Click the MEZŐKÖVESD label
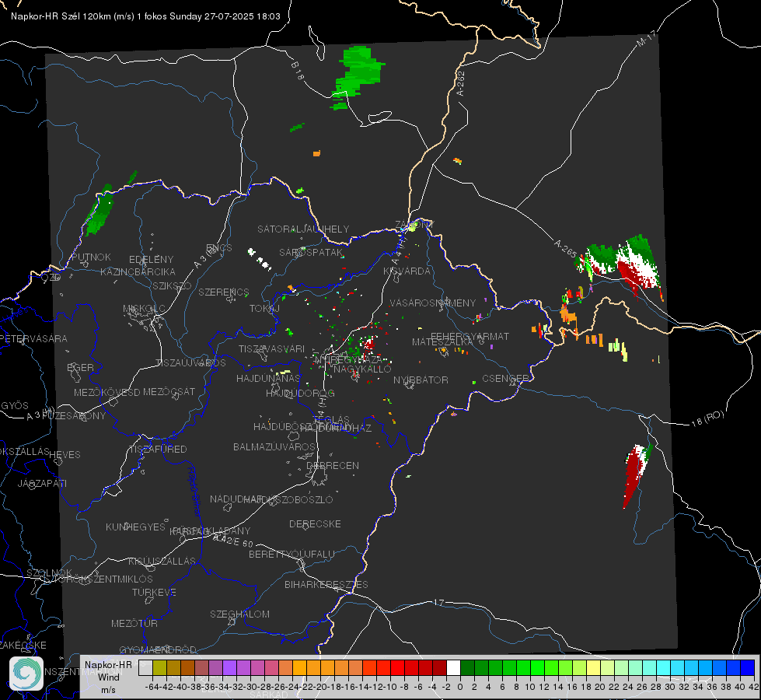This screenshot has height=700, width=761. [106, 392]
